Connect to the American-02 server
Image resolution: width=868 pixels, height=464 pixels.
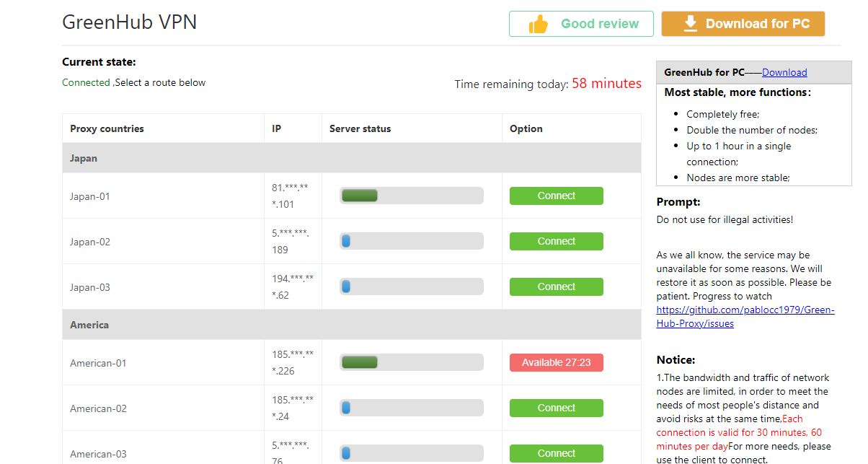point(556,408)
